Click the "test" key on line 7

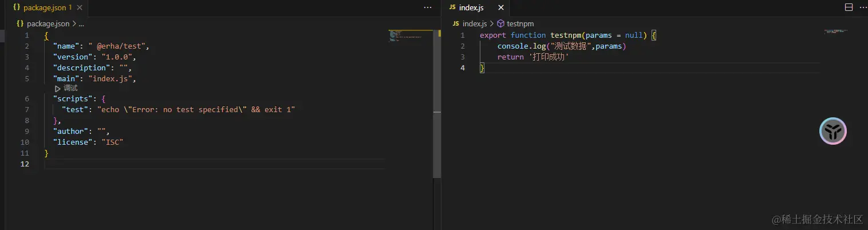(75, 109)
